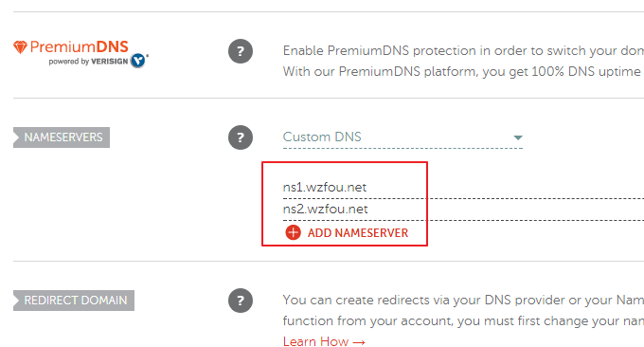
Task: Edit the ns2.wzfou.net nameserver field
Action: pyautogui.click(x=463, y=210)
